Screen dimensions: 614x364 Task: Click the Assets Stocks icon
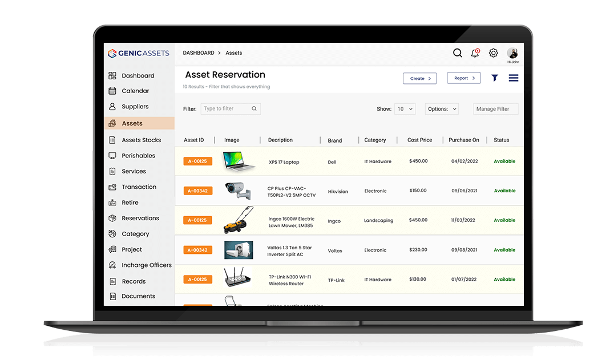coord(112,140)
